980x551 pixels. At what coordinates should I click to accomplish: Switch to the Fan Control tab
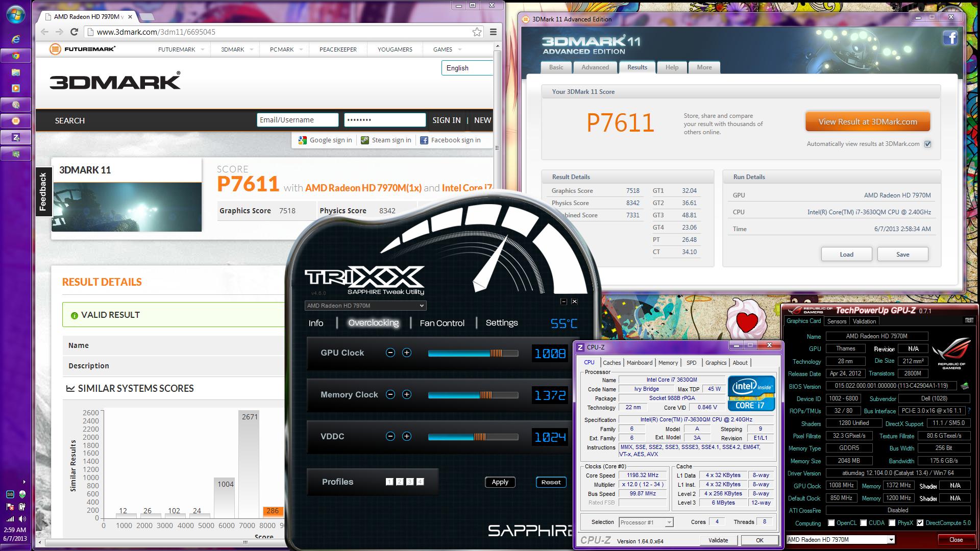442,323
